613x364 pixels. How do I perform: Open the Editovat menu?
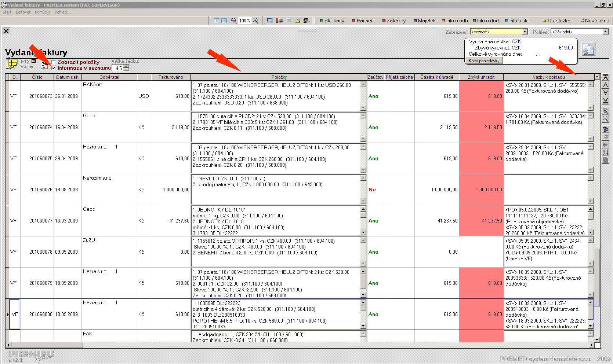(23, 12)
